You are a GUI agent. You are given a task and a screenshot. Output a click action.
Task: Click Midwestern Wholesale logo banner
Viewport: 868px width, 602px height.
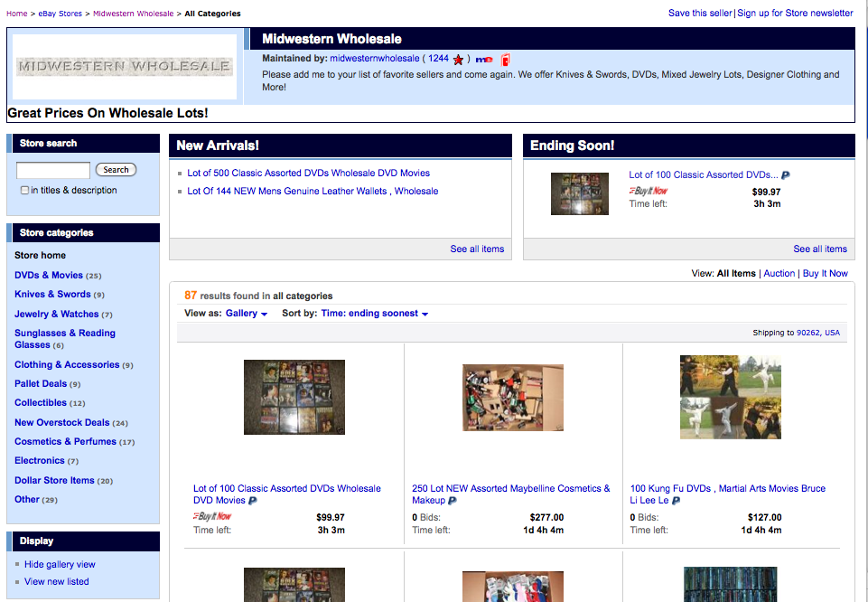pos(125,67)
